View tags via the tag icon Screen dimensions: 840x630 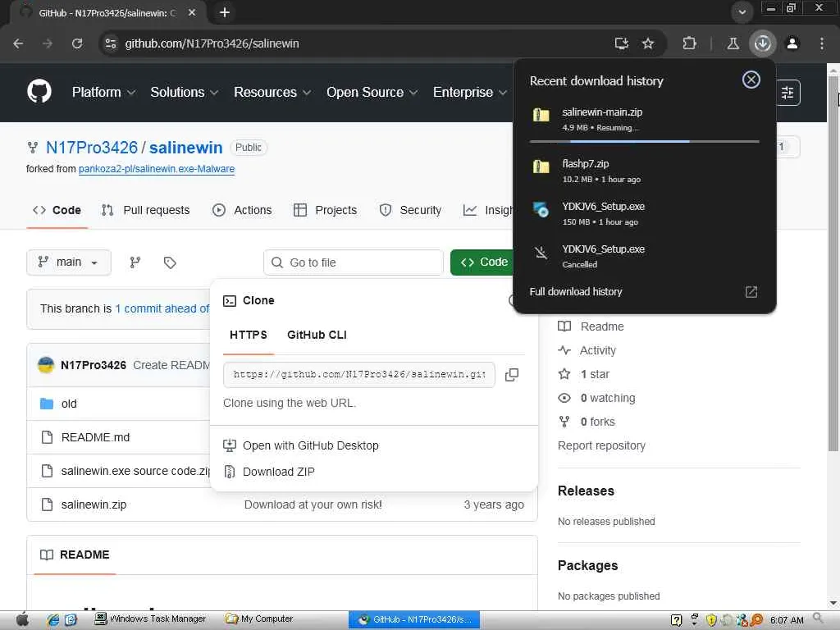(x=170, y=262)
